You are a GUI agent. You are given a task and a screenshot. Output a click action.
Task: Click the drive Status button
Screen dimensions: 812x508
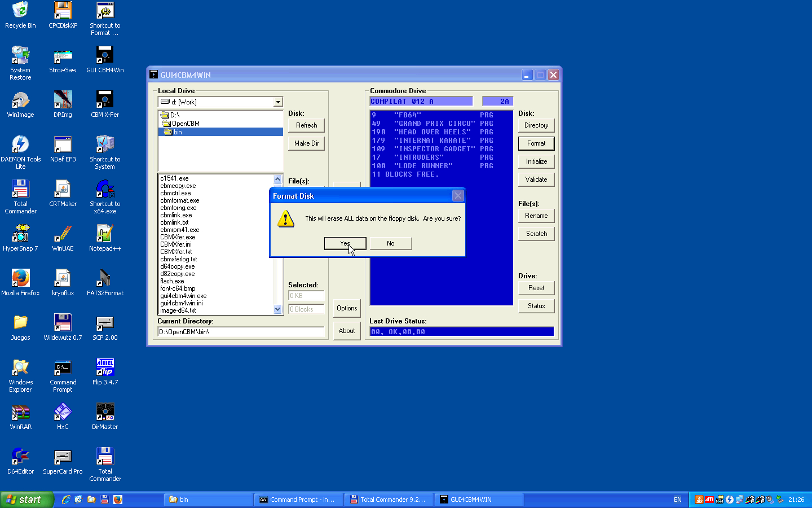[536, 306]
